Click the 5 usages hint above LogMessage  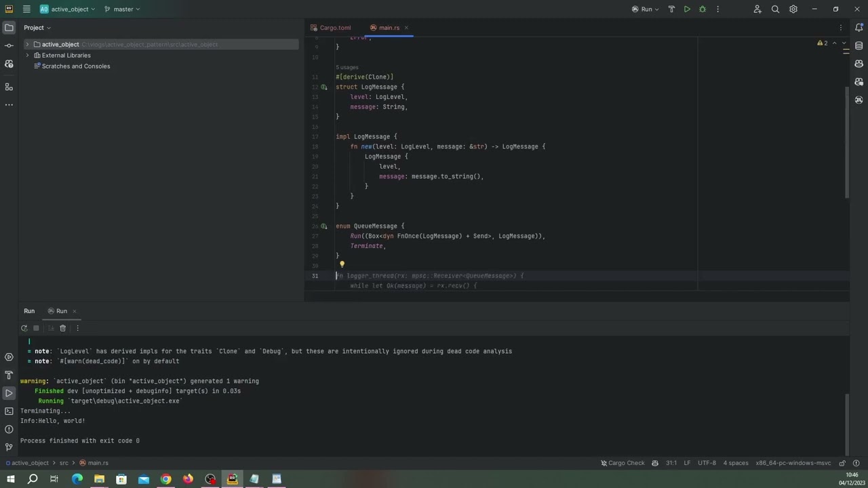pyautogui.click(x=347, y=67)
